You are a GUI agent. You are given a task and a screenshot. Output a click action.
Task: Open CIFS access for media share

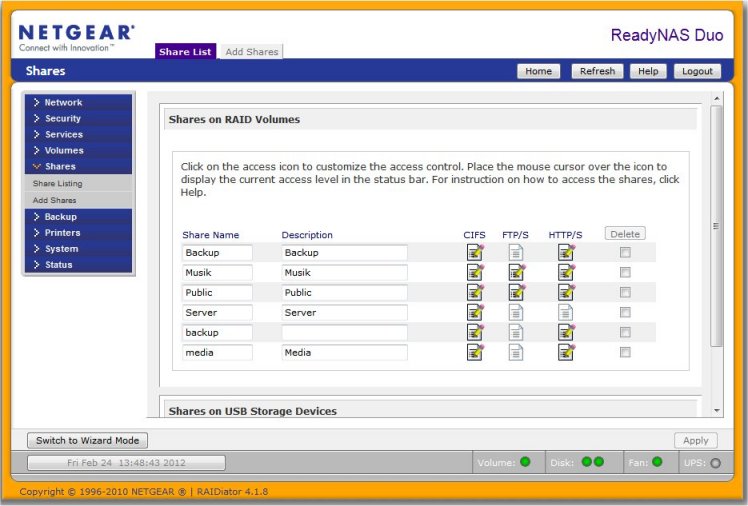[x=475, y=352]
